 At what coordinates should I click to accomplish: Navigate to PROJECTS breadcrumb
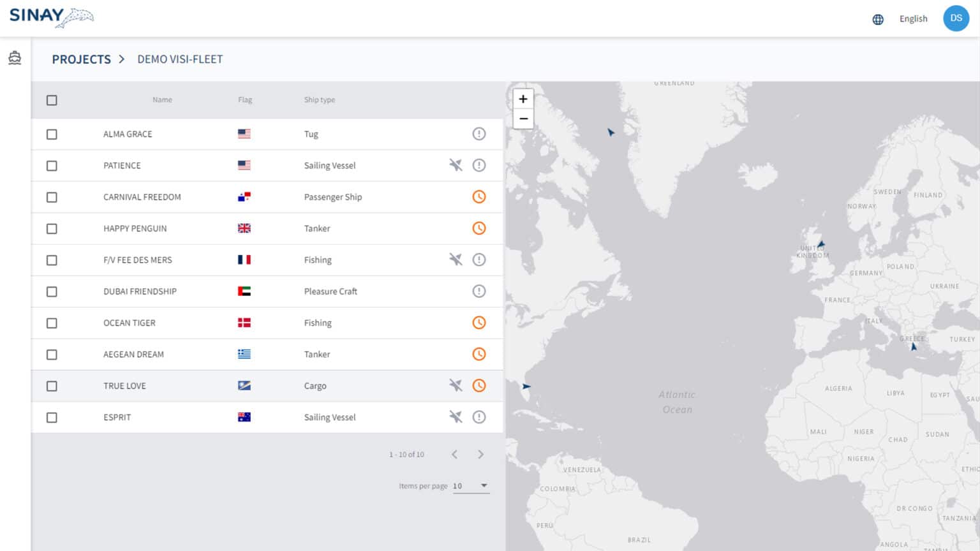click(81, 59)
